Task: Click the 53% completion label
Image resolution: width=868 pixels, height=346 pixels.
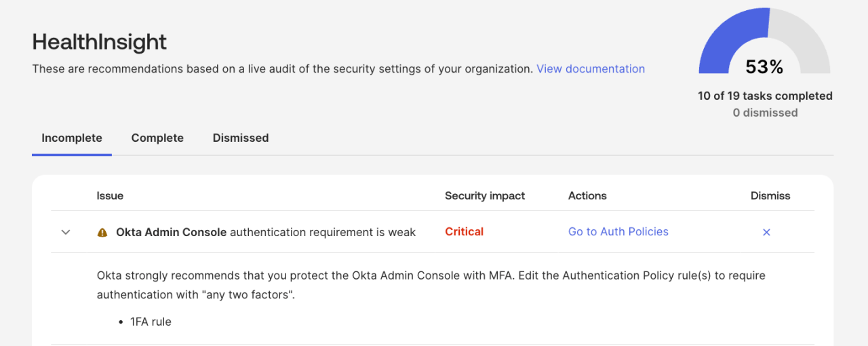Action: click(x=764, y=67)
